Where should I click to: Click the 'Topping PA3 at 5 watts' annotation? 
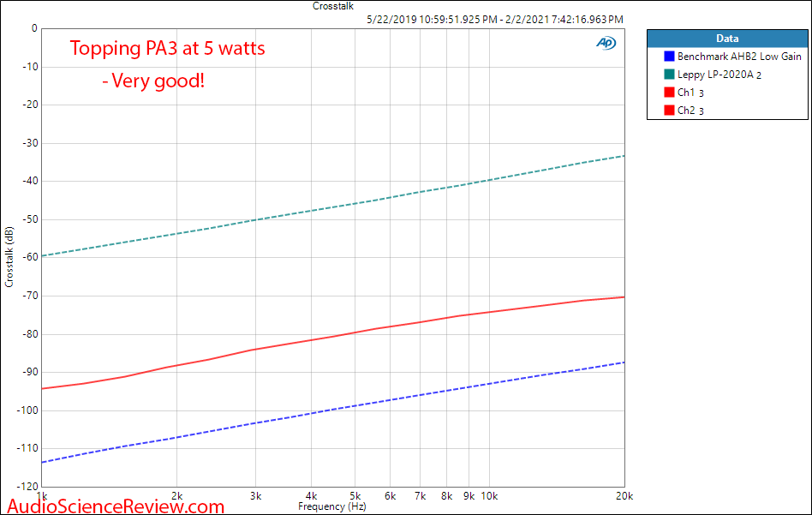click(168, 48)
